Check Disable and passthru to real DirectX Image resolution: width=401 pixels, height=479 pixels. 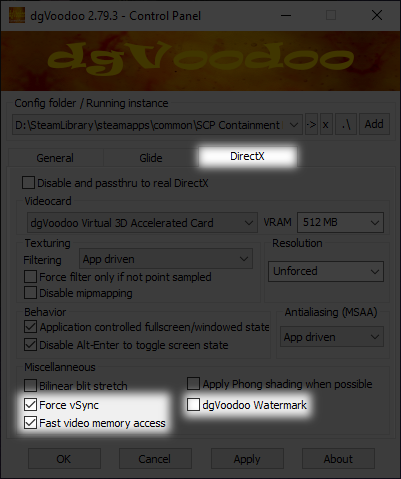pyautogui.click(x=28, y=183)
